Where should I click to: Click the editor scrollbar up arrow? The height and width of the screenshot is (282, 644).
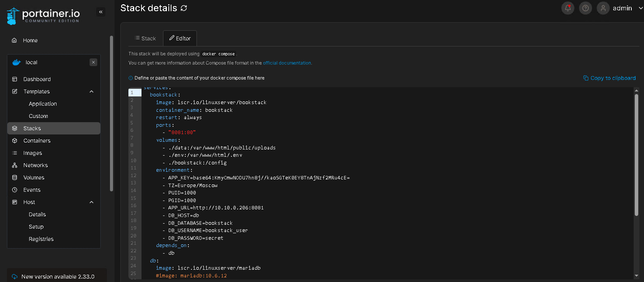point(636,91)
